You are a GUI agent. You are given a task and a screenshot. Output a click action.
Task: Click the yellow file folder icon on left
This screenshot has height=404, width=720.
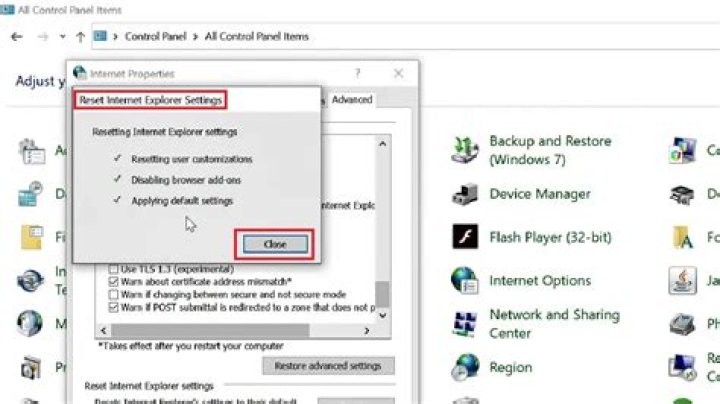(x=32, y=237)
